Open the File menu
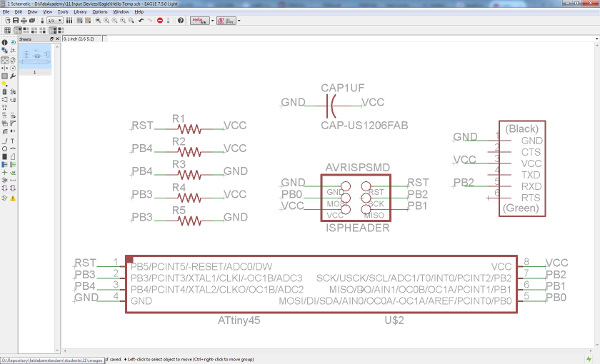The width and height of the screenshot is (600, 364). tap(6, 12)
